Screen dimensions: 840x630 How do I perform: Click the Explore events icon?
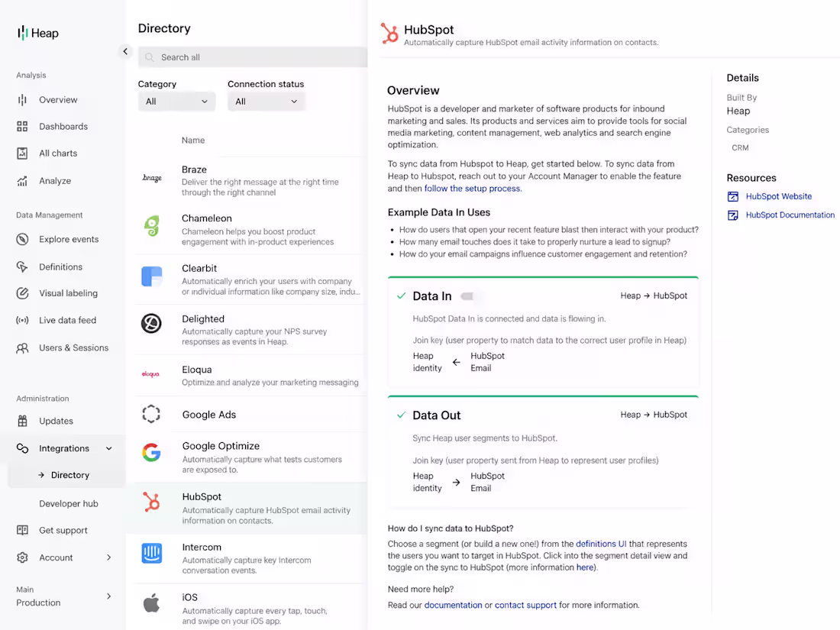click(22, 240)
